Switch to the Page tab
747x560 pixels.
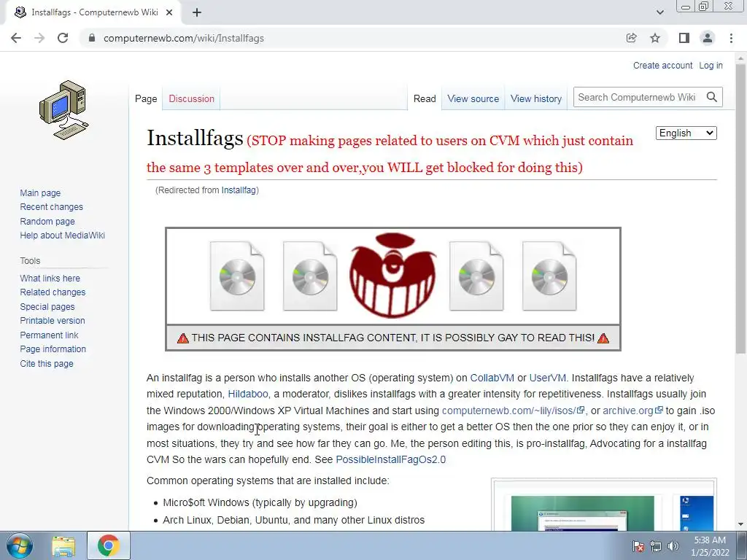click(146, 98)
